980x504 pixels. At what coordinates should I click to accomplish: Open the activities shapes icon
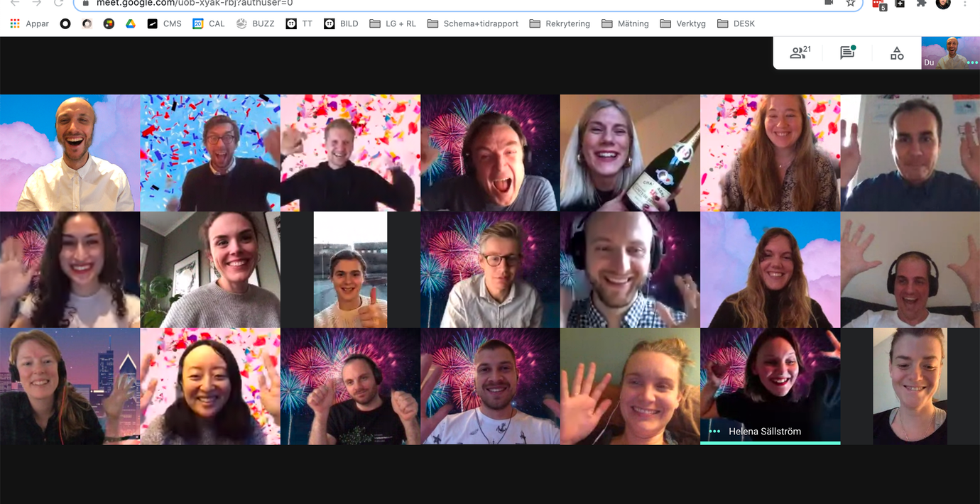pos(897,53)
